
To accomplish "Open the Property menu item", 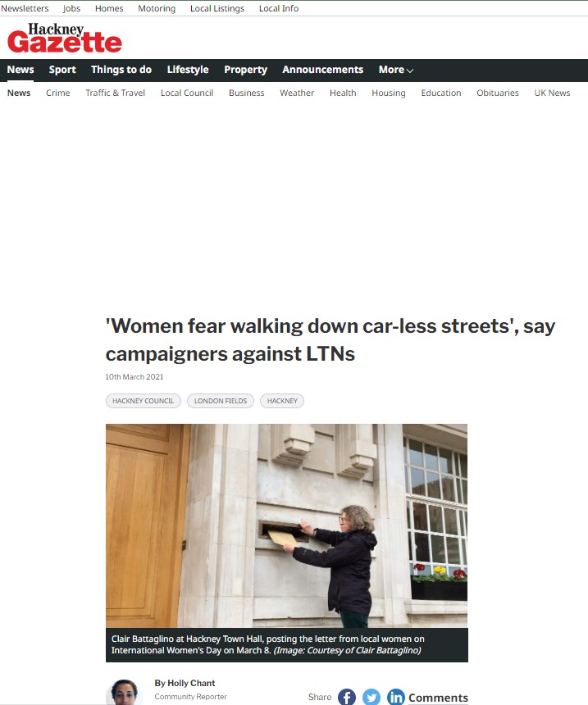I will pos(245,70).
